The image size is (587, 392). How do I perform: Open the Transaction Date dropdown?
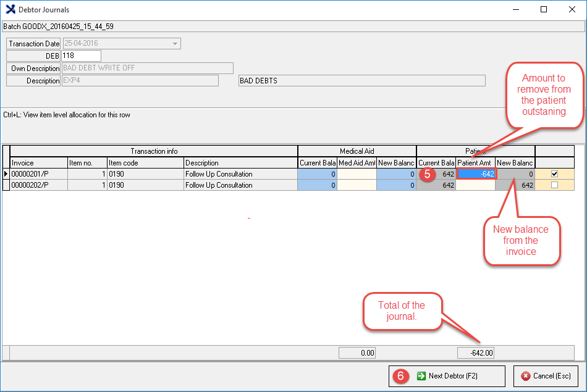coord(175,44)
